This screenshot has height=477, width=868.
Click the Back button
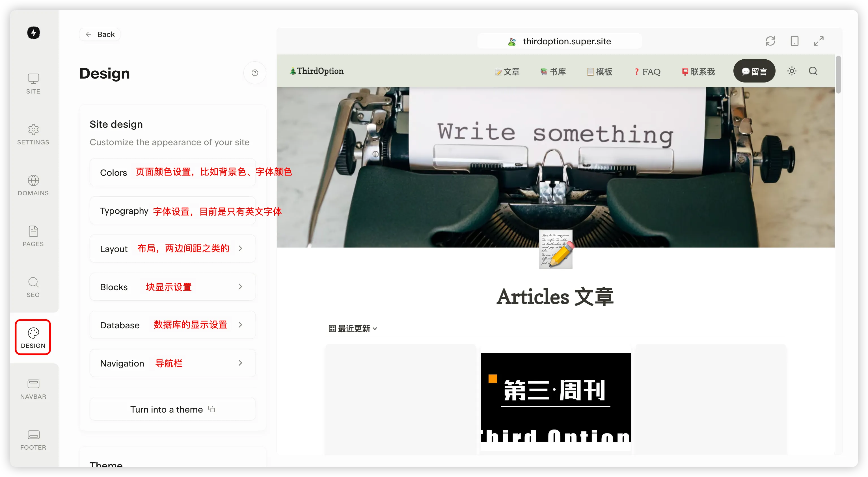point(100,34)
